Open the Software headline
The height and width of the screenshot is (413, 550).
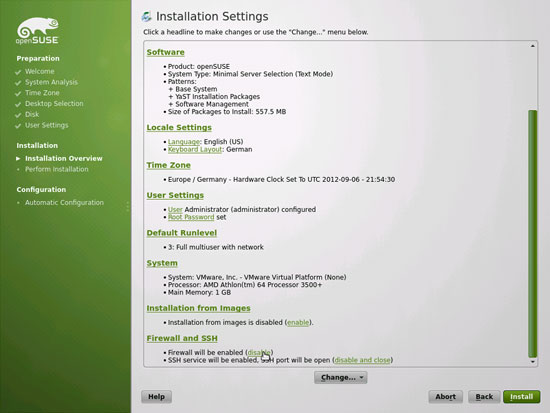coord(166,52)
